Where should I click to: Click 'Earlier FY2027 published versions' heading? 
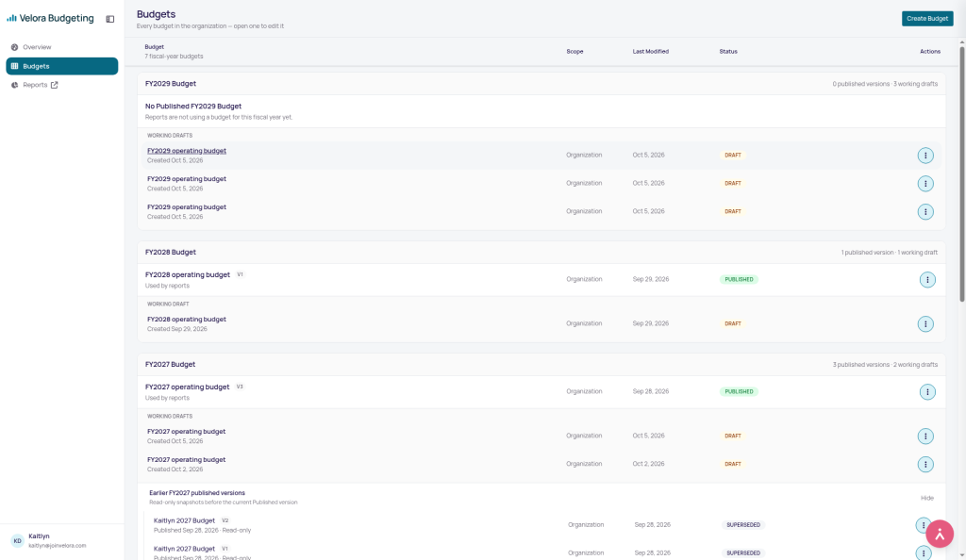pos(197,493)
